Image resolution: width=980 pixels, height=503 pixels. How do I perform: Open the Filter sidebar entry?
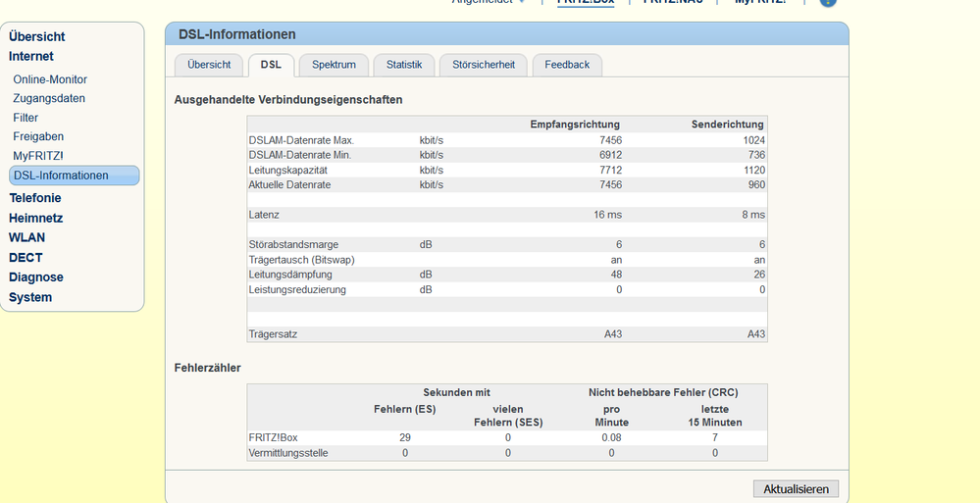pos(26,118)
